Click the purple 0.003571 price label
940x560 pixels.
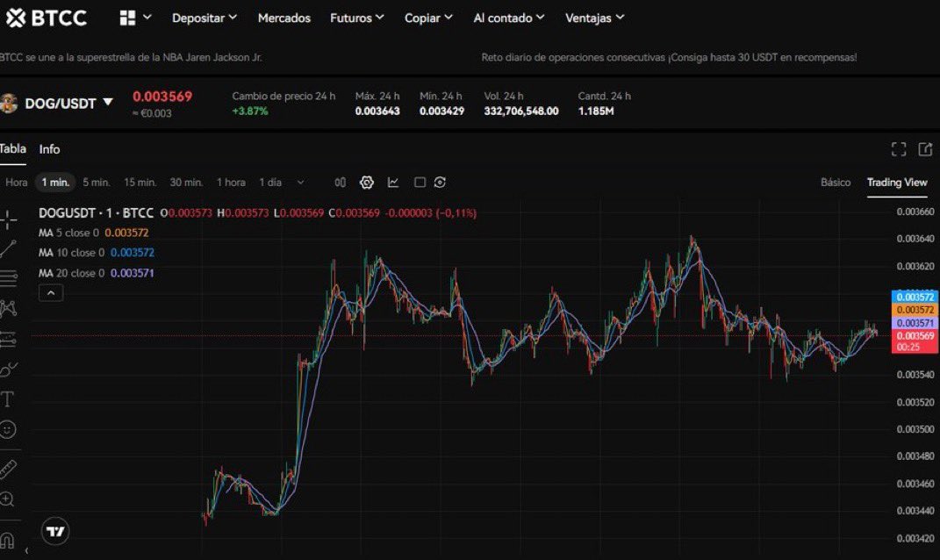[915, 322]
